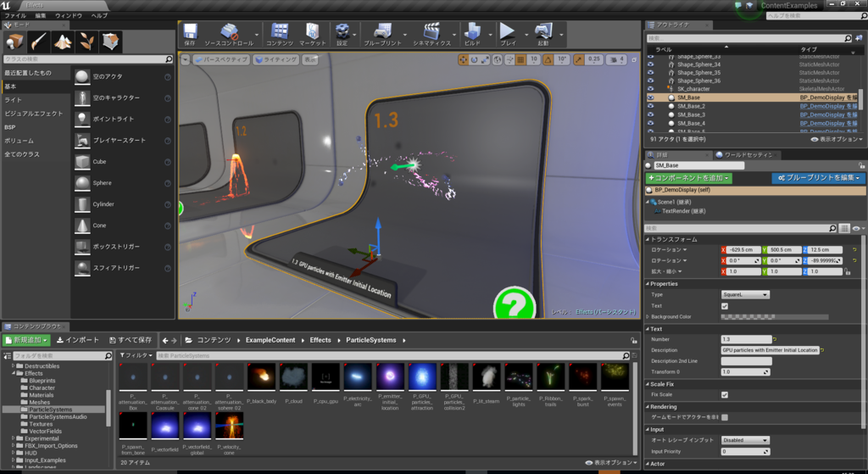Select Landscape mode mountain icon
This screenshot has width=868, height=474.
pos(63,42)
